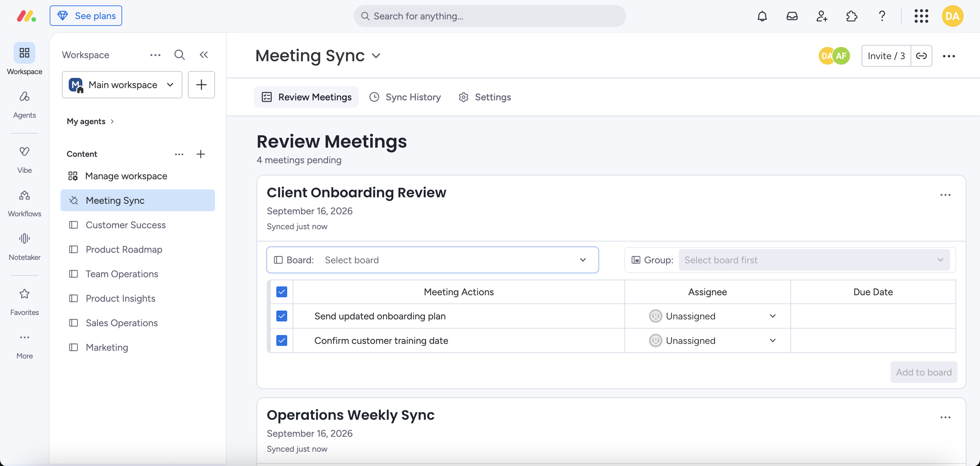Click the plus button beside Main workspace
This screenshot has height=466, width=980.
click(201, 84)
